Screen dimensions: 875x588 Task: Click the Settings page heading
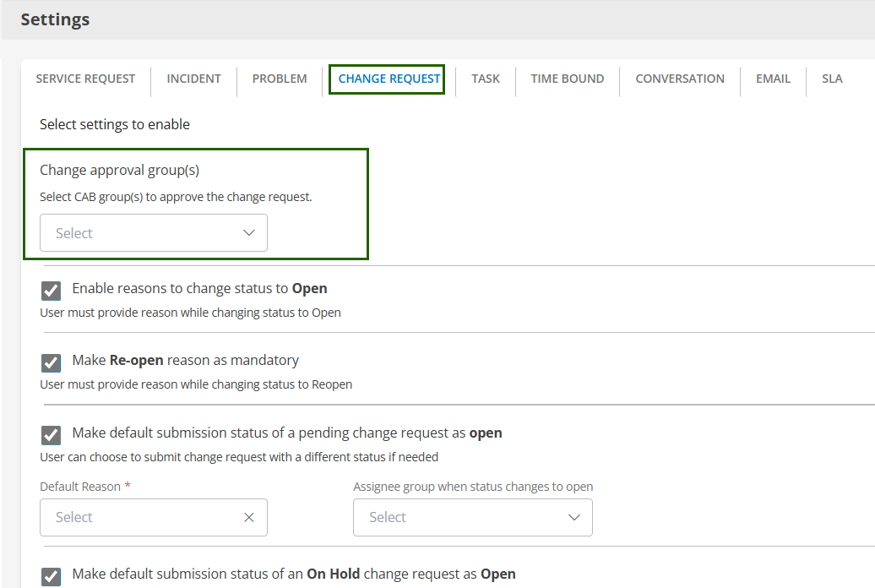(x=55, y=19)
